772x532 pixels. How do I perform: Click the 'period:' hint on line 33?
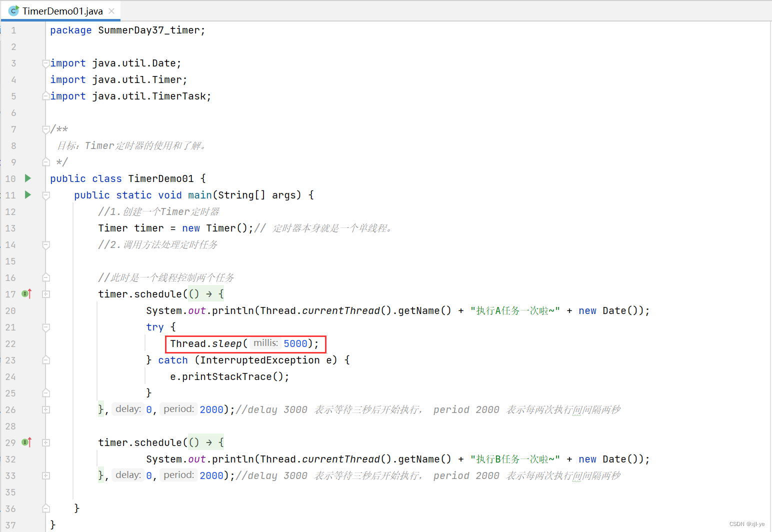click(178, 475)
